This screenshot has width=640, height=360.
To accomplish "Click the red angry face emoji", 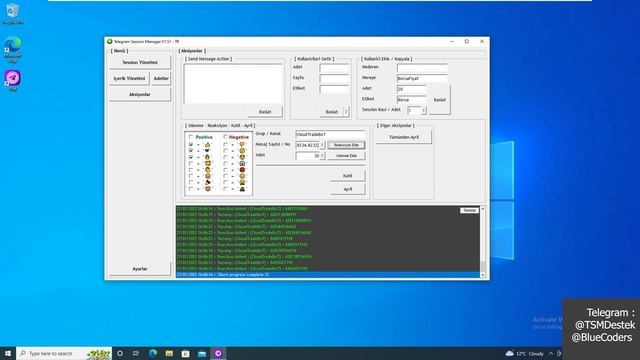I will (242, 169).
